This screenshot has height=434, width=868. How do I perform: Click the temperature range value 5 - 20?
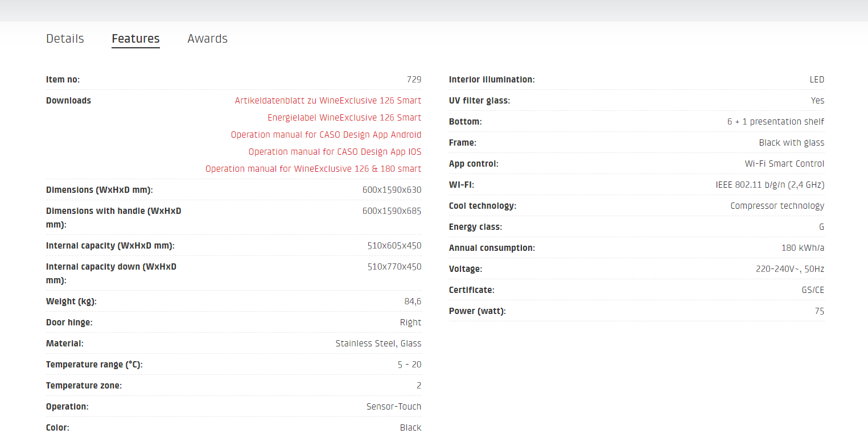pyautogui.click(x=410, y=365)
